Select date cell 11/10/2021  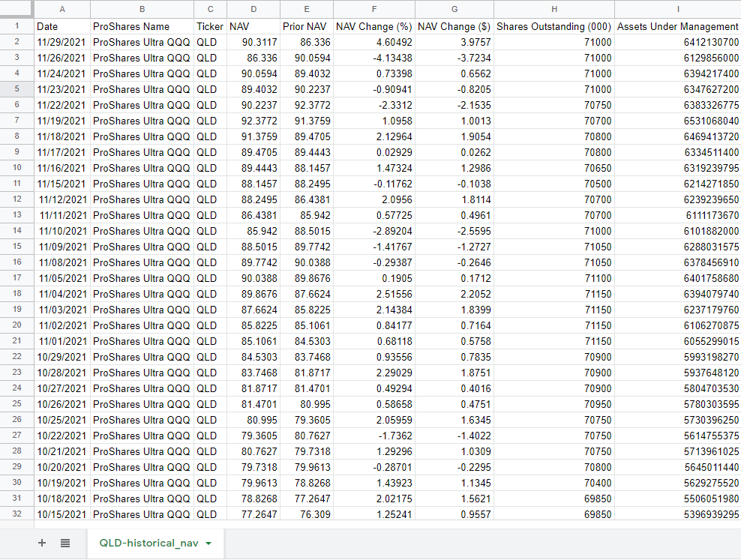[x=62, y=231]
